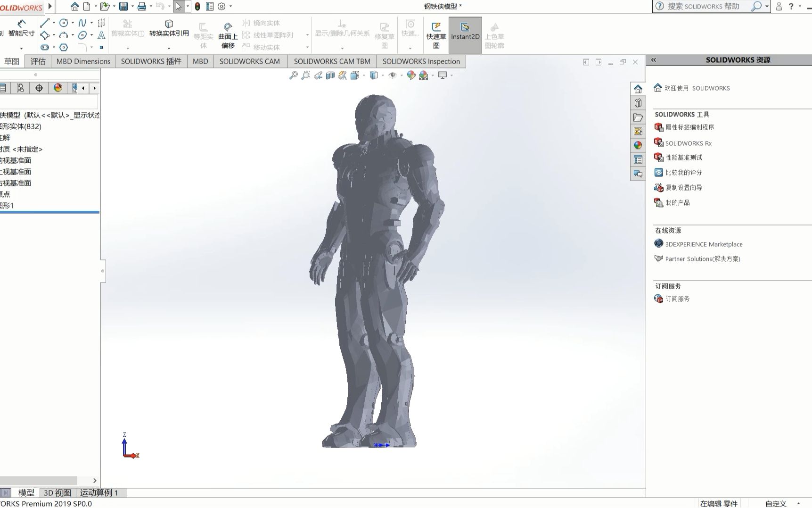Collapse the SOLIDWORKS Resources task pane
812x508 pixels.
pos(654,60)
